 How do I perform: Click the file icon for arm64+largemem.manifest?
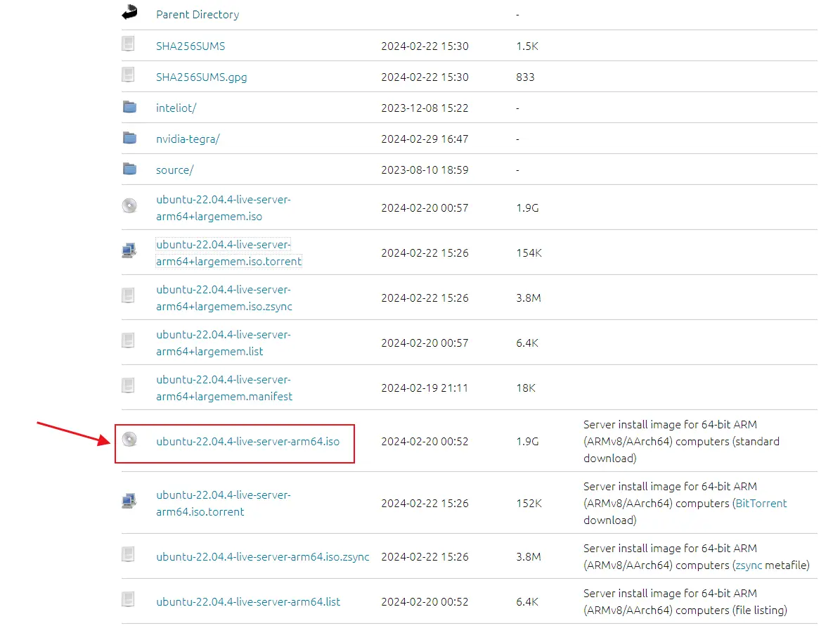pyautogui.click(x=128, y=385)
